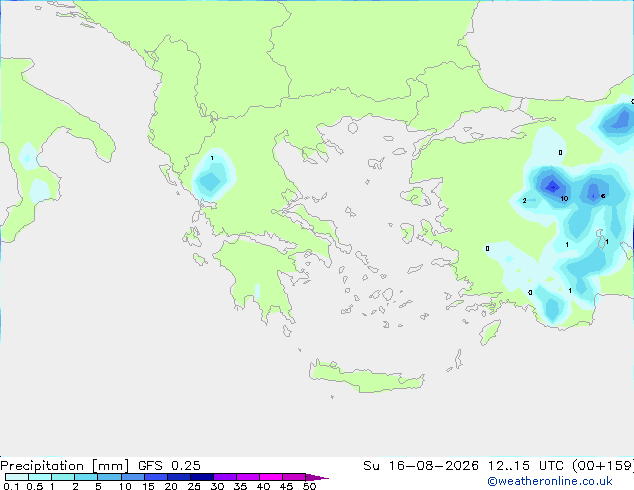Click the 2–5 mm legend swatch
Screen dimensions: 634x490
(x=86, y=477)
